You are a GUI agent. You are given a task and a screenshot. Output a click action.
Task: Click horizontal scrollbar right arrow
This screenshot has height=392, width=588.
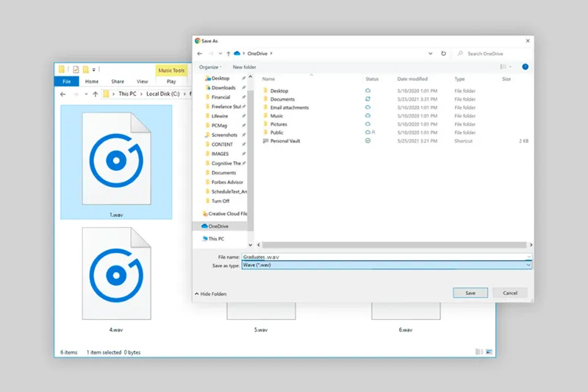[x=531, y=245]
